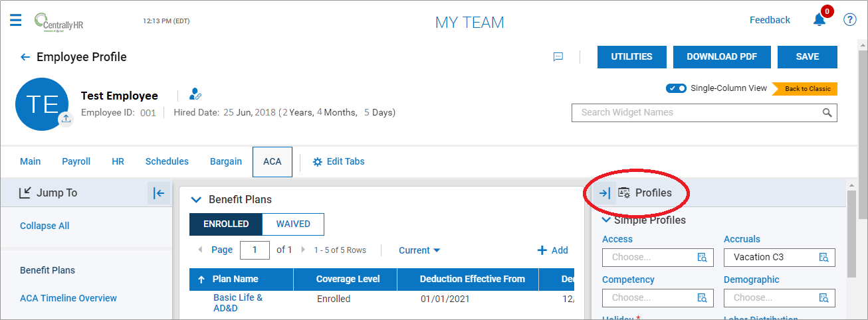The width and height of the screenshot is (868, 320).
Task: Open the lookup icon in Demographic field
Action: pos(823,298)
